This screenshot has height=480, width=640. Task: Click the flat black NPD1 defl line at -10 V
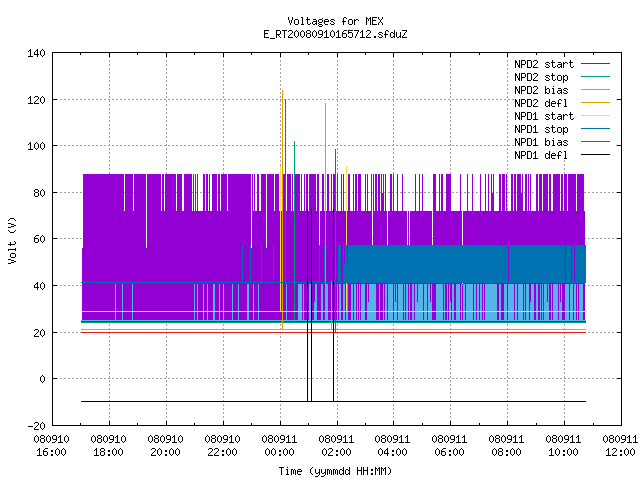[333, 402]
